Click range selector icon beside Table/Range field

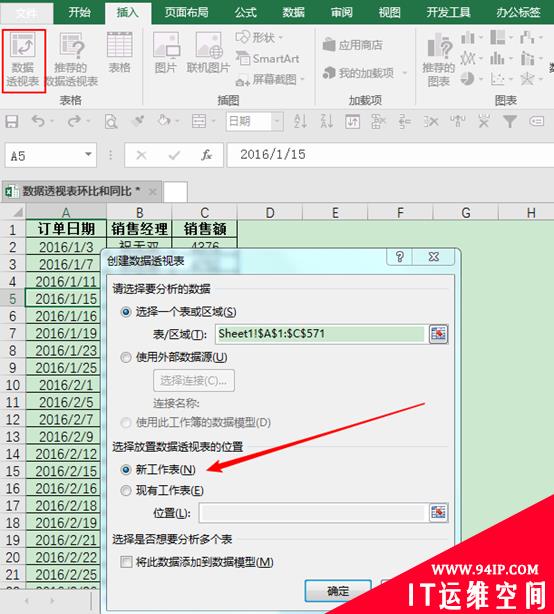[438, 334]
